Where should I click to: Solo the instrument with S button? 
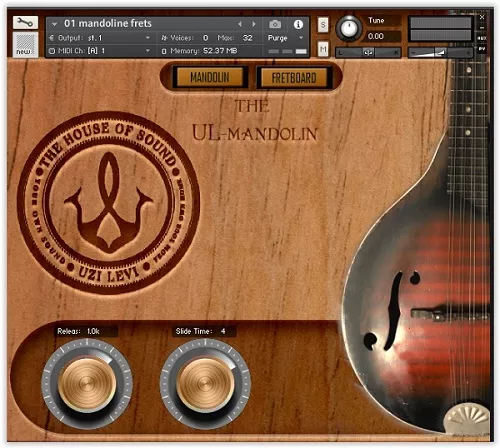[x=323, y=25]
